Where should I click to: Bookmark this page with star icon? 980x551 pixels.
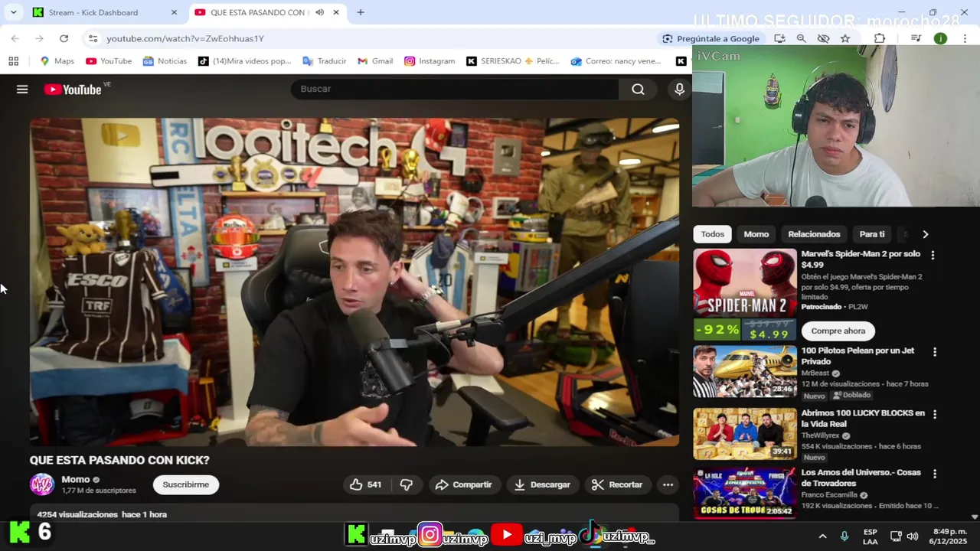click(845, 38)
